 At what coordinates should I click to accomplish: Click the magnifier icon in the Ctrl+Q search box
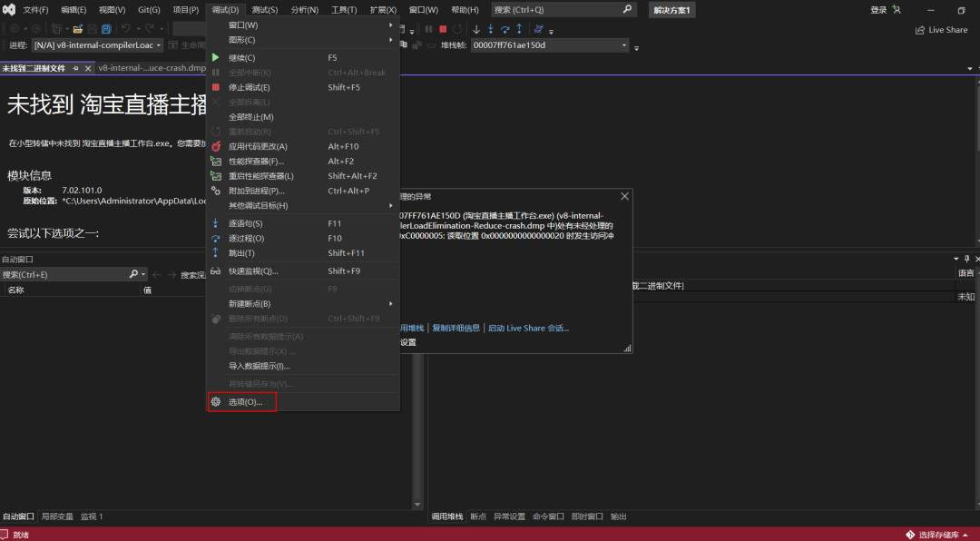point(627,9)
